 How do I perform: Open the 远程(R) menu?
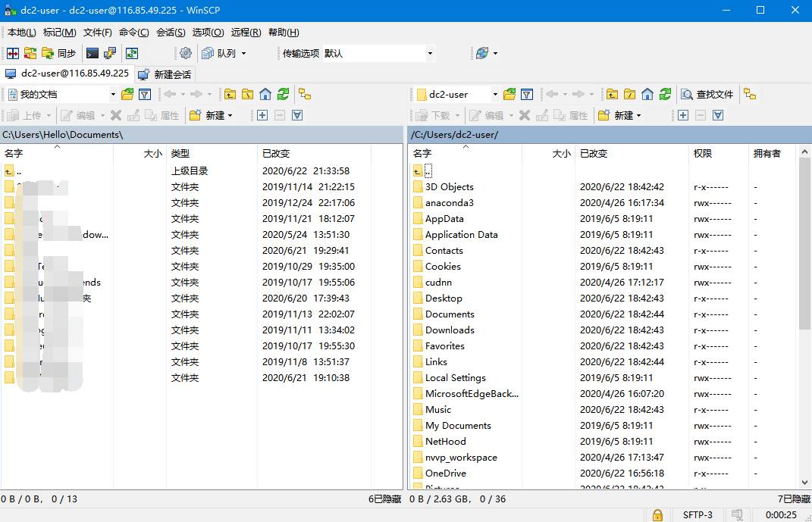tap(246, 33)
